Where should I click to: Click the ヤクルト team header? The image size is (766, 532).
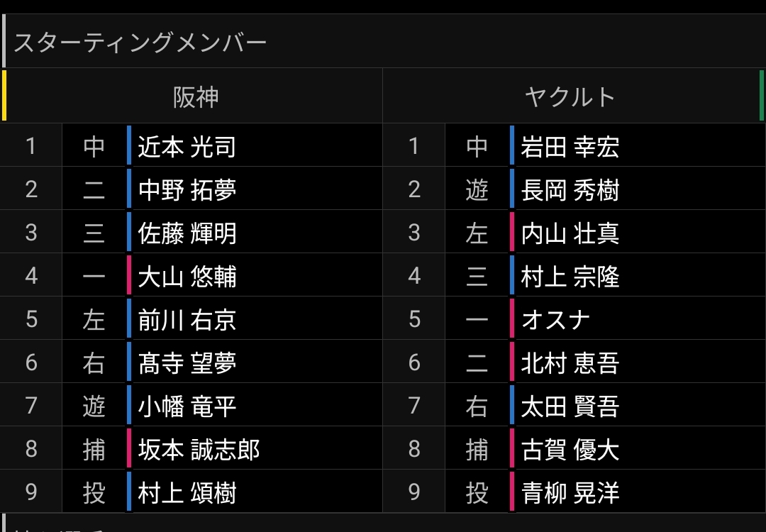point(570,96)
